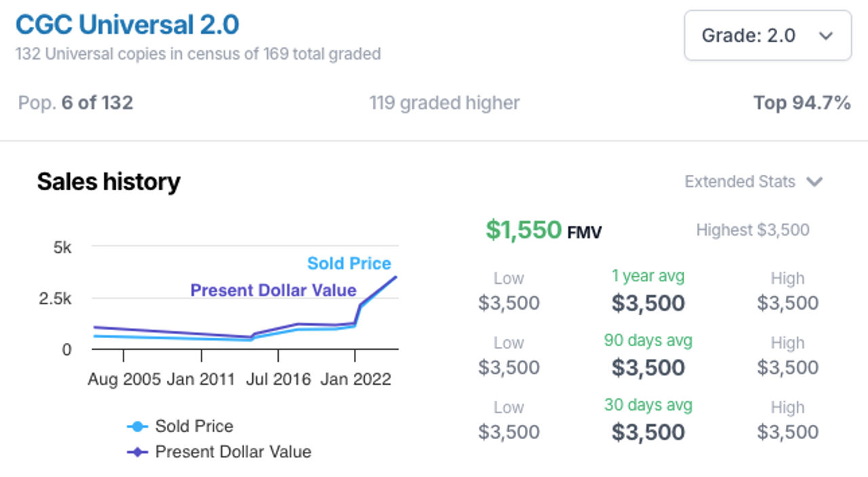Image resolution: width=868 pixels, height=477 pixels.
Task: Click the chevron icon beside Extended Stats
Action: tap(814, 182)
